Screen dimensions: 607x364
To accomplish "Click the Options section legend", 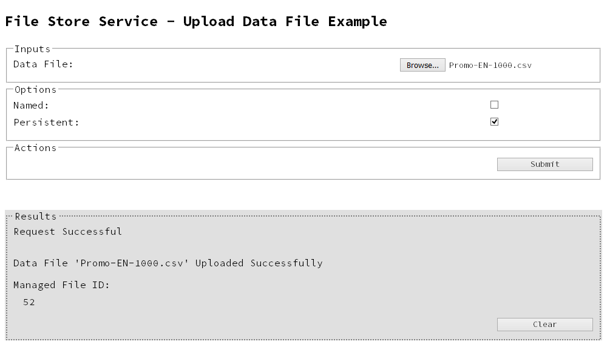I will tap(35, 89).
